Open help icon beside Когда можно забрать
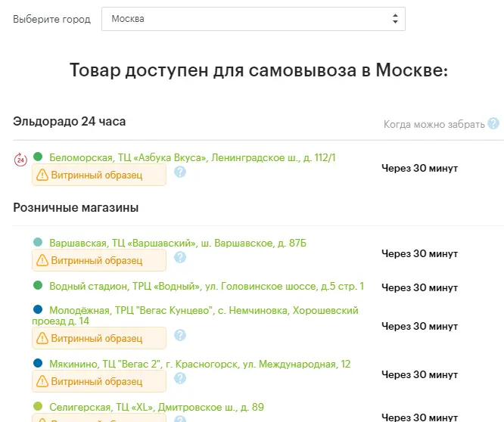The height and width of the screenshot is (422, 504). pyautogui.click(x=493, y=123)
